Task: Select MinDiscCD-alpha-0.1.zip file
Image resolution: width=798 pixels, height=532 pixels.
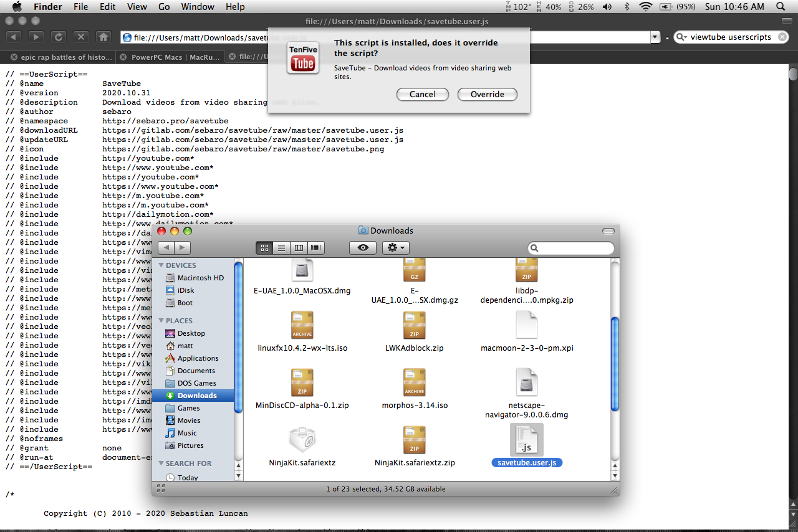Action: [x=302, y=388]
